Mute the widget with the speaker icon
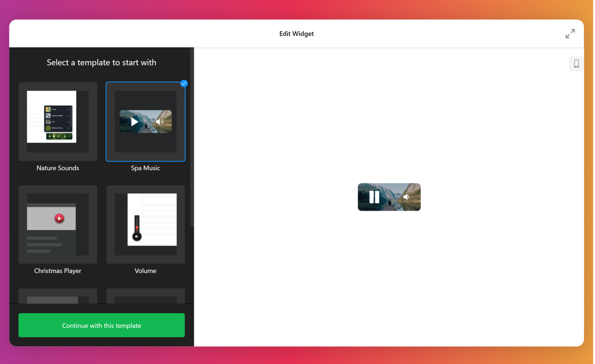Screen dimensions: 595x364 coord(407,197)
